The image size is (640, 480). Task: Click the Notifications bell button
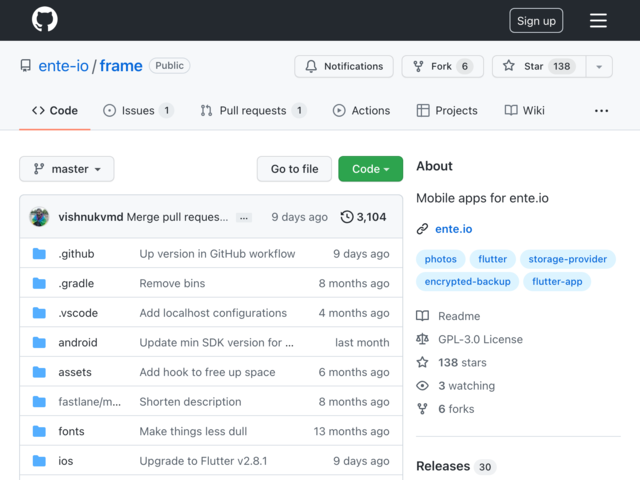coord(344,66)
